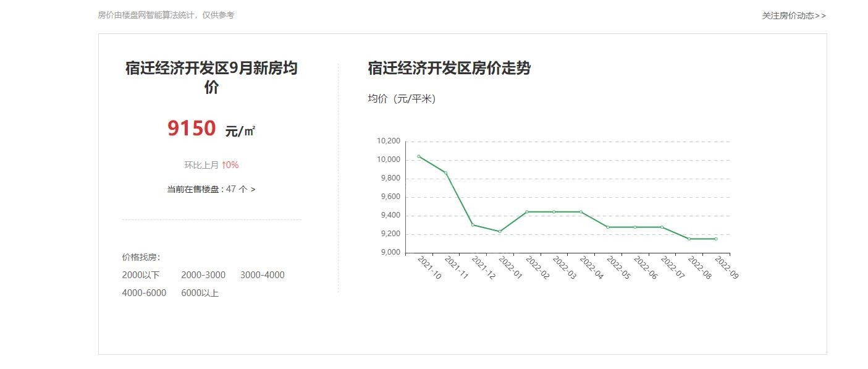Image resolution: width=868 pixels, height=369 pixels.
Task: Click the 宿迁经济开发区房价走势 chart heading
Action: (449, 68)
